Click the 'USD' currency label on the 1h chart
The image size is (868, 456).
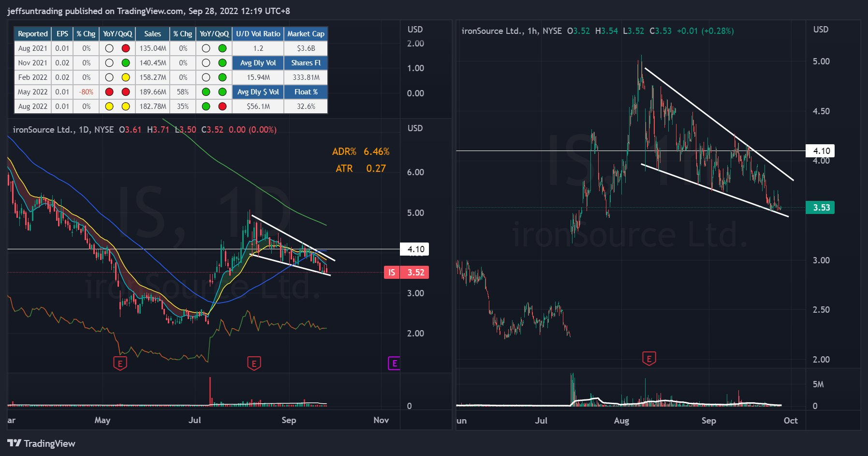pos(821,30)
